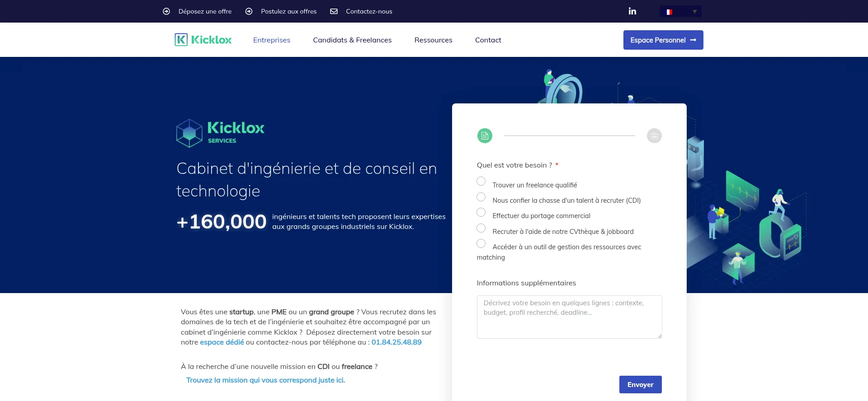The width and height of the screenshot is (868, 401).
Task: Click the heading 'Cabinet d'ingénierie et de conseil'
Action: [x=307, y=180]
